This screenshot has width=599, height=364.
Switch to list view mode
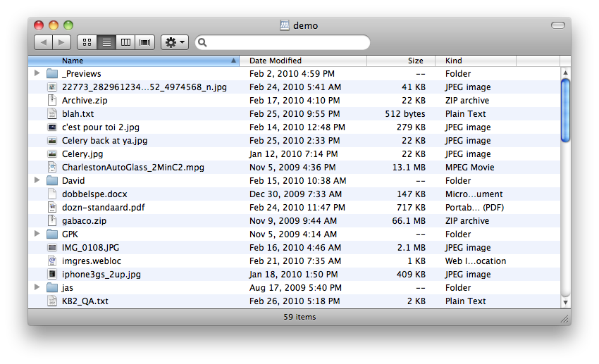click(x=106, y=42)
